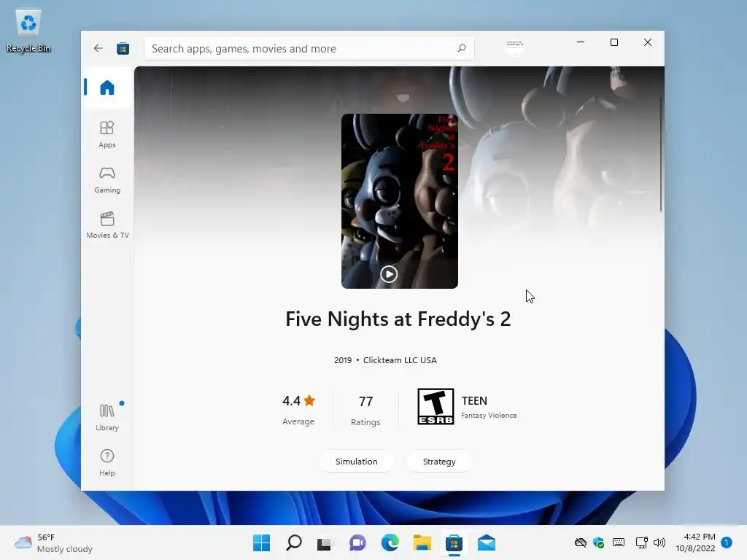Click the game poster thumbnail
The image size is (747, 560).
400,201
